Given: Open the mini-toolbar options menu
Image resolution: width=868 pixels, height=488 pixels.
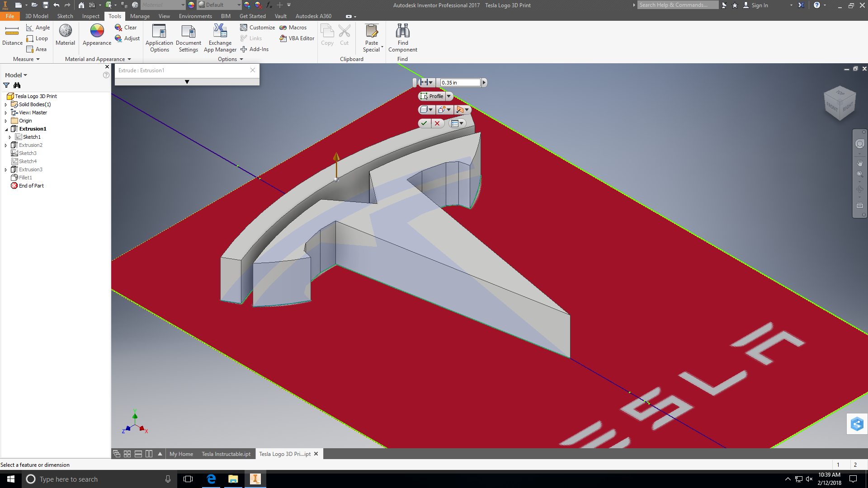Looking at the screenshot, I should (458, 123).
